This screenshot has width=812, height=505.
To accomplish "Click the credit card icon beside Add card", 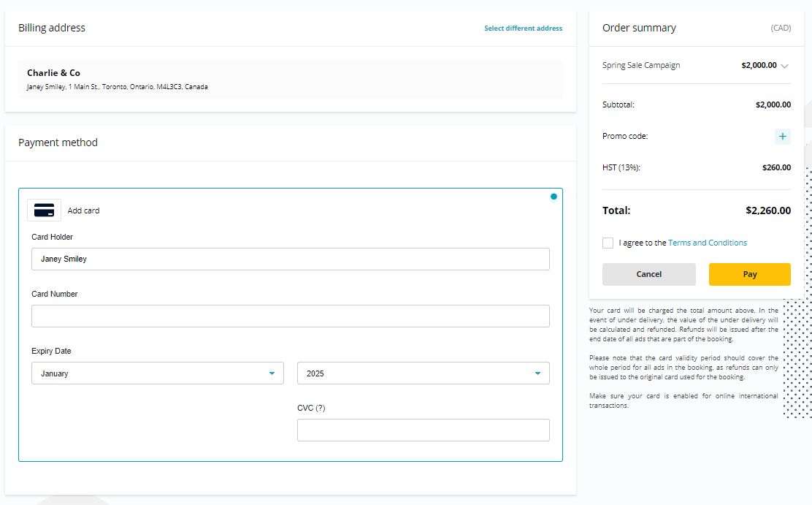I will [x=44, y=210].
